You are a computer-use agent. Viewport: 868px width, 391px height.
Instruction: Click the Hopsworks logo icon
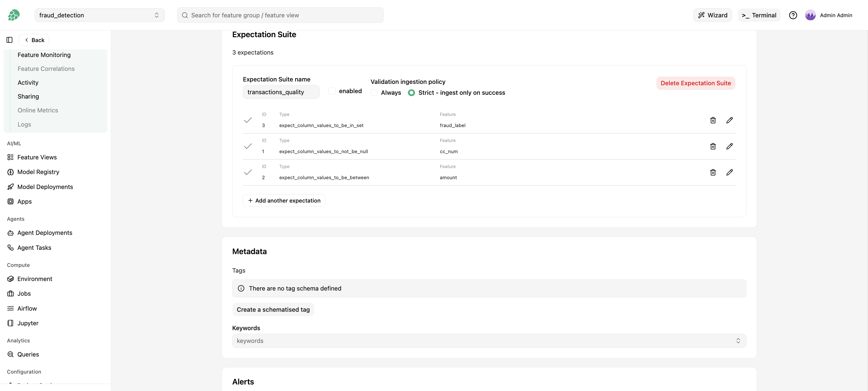14,15
